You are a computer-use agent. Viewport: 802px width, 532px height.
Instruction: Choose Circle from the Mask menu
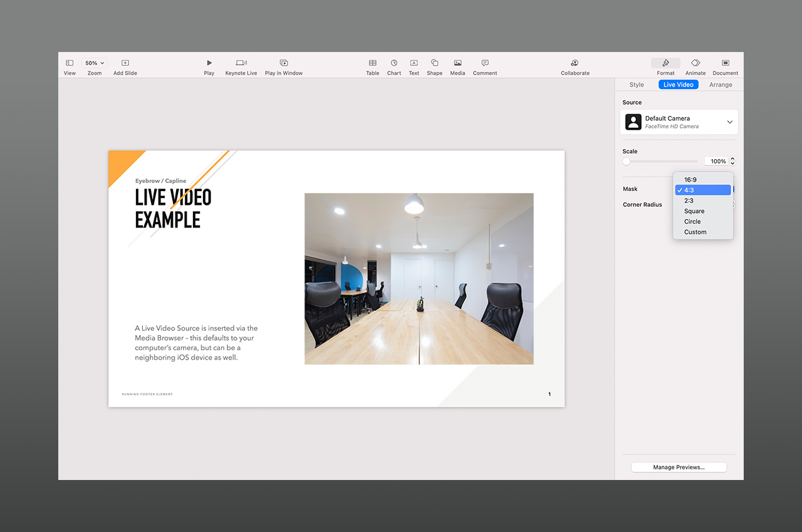[x=692, y=222]
